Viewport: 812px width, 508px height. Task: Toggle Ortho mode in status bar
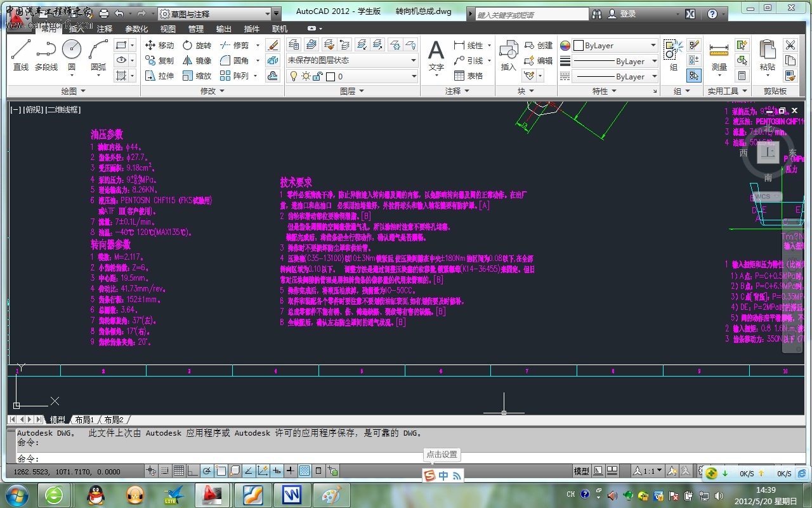pos(193,471)
